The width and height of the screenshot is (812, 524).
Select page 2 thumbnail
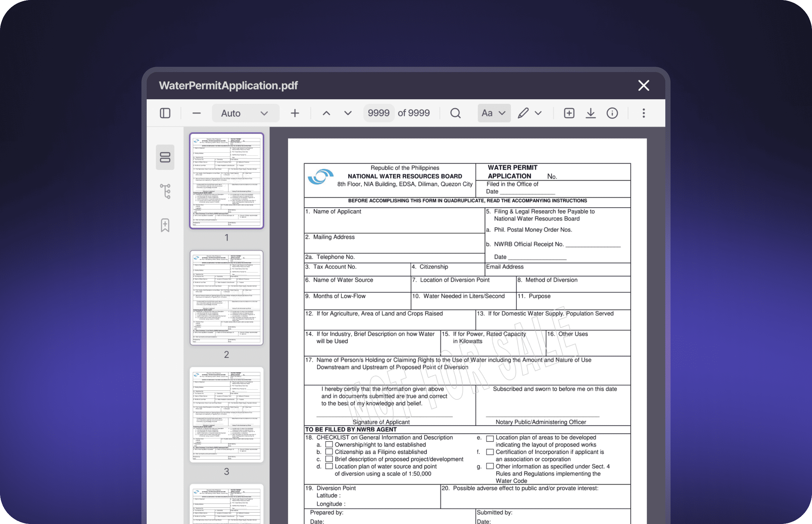tap(227, 298)
